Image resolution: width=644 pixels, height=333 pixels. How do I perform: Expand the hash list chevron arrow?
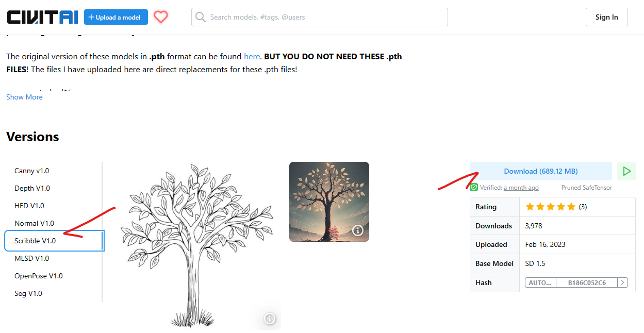[x=623, y=282]
